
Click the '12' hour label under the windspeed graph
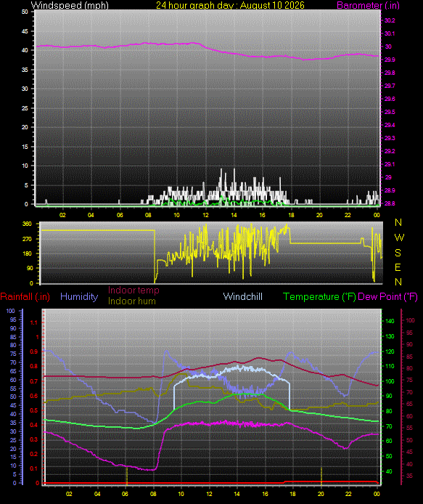click(205, 215)
